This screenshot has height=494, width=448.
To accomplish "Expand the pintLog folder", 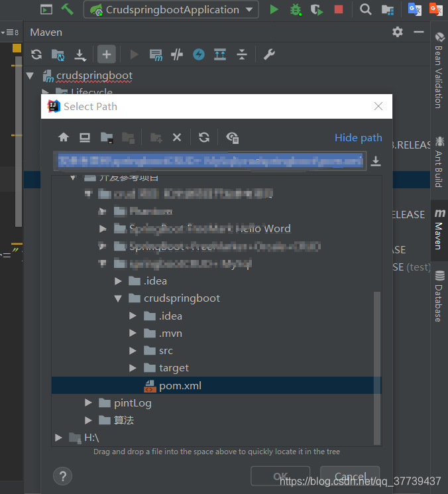I will (88, 403).
